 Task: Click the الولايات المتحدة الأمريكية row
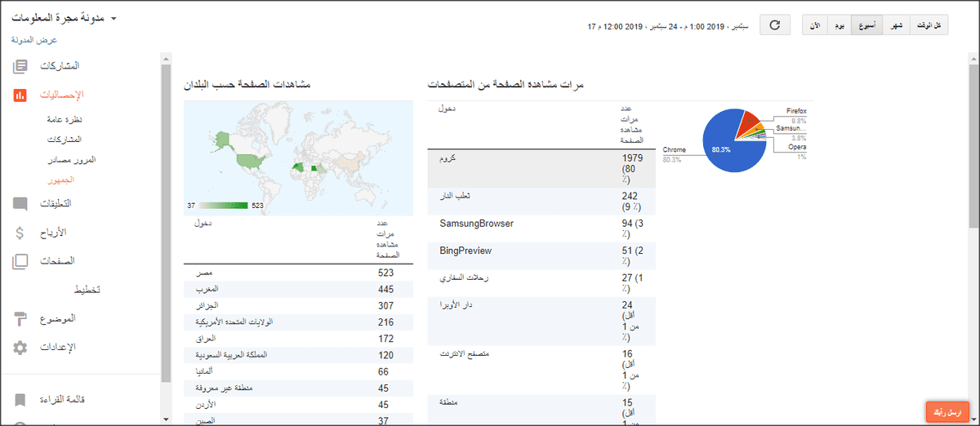coord(298,322)
